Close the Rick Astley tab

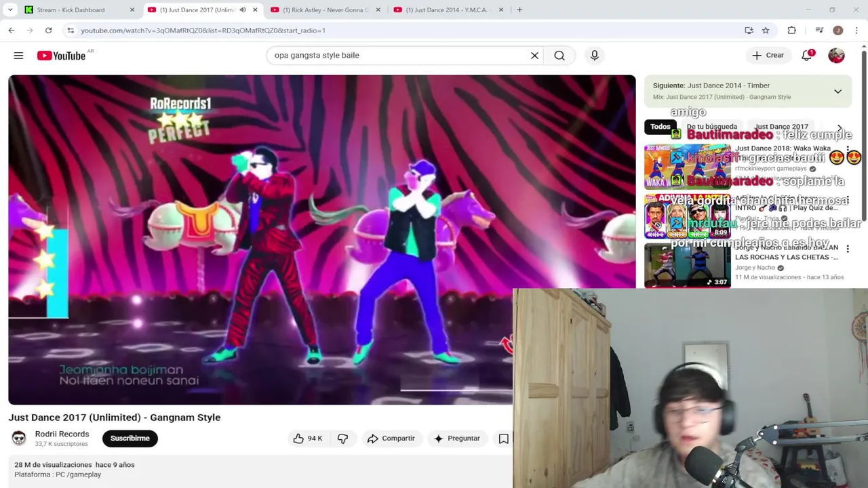pyautogui.click(x=378, y=9)
